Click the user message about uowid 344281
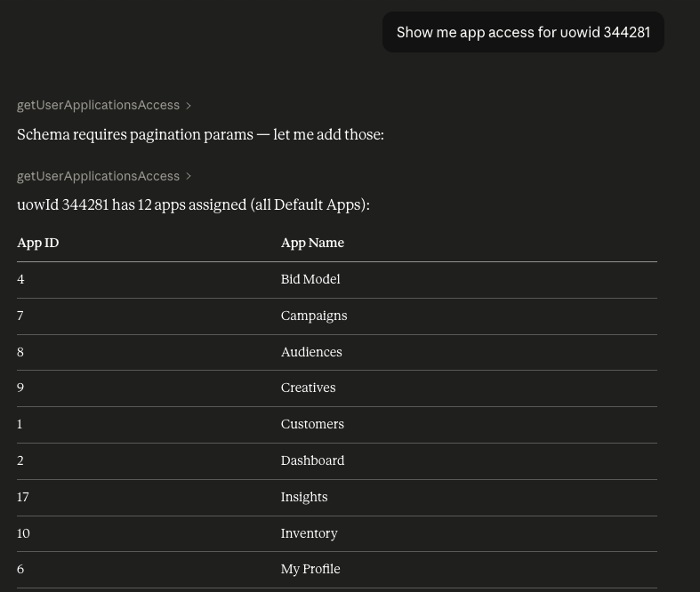The image size is (700, 592). pyautogui.click(x=523, y=32)
